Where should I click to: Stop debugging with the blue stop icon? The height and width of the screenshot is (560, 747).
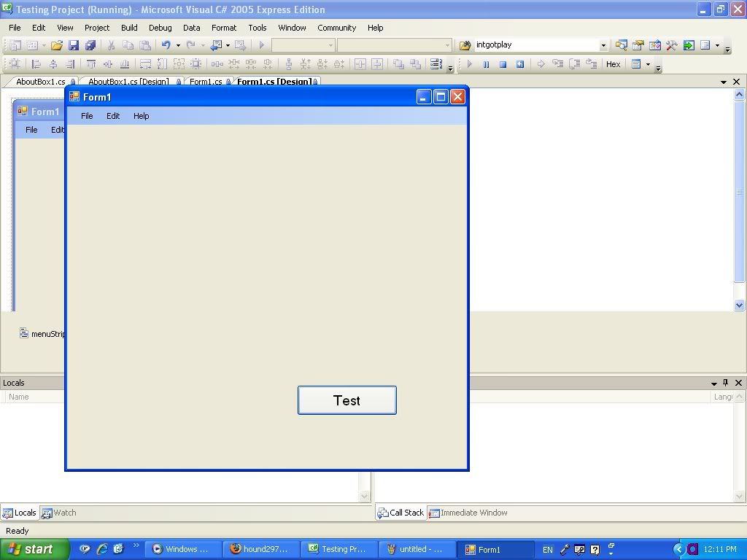pyautogui.click(x=503, y=64)
